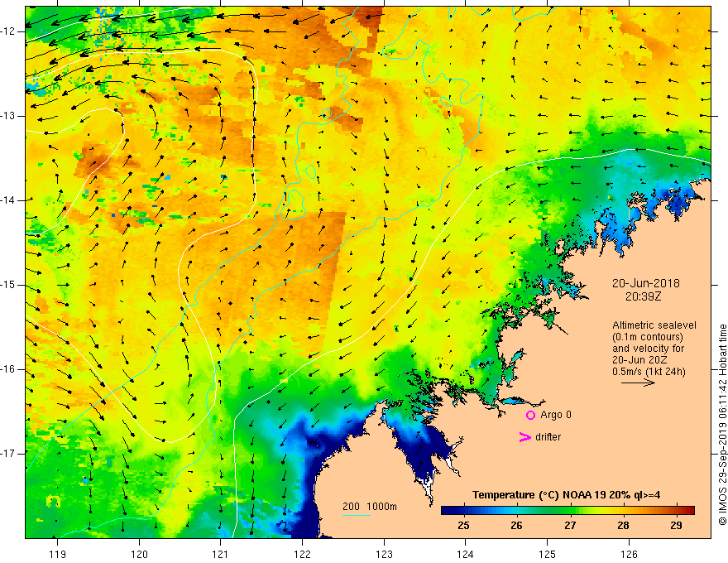Click the 125 longitude axis label
728x563 pixels.
(548, 554)
